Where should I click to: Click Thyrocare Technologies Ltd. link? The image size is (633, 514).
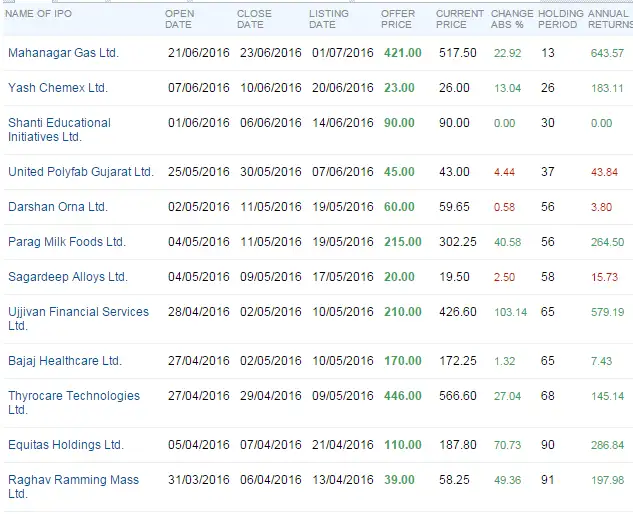74,403
